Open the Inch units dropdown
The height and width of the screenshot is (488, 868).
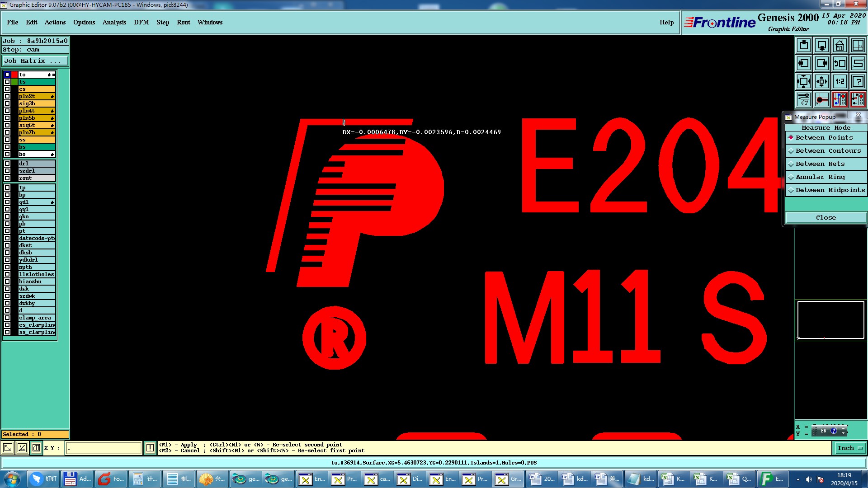pyautogui.click(x=850, y=448)
